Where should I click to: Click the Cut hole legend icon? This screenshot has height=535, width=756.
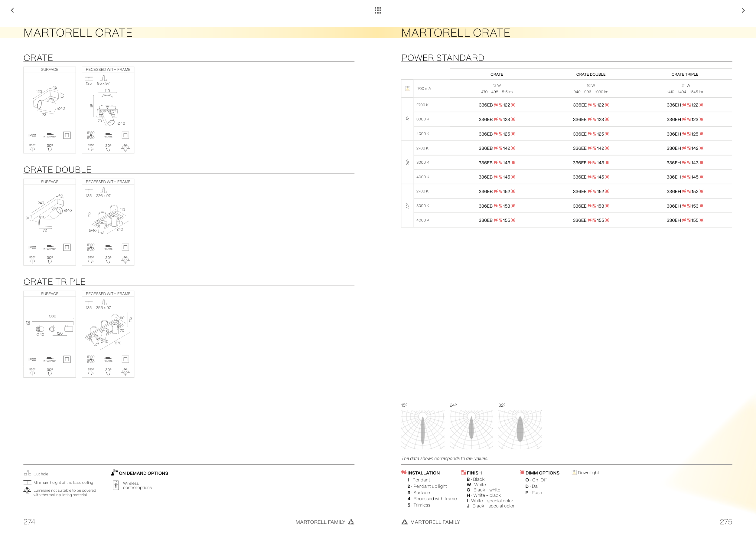(27, 473)
